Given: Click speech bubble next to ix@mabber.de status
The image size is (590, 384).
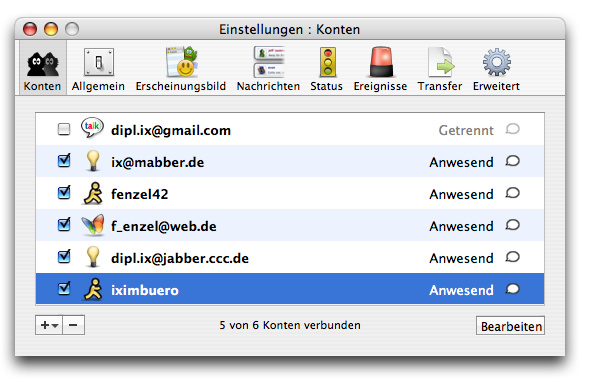Looking at the screenshot, I should [x=512, y=161].
